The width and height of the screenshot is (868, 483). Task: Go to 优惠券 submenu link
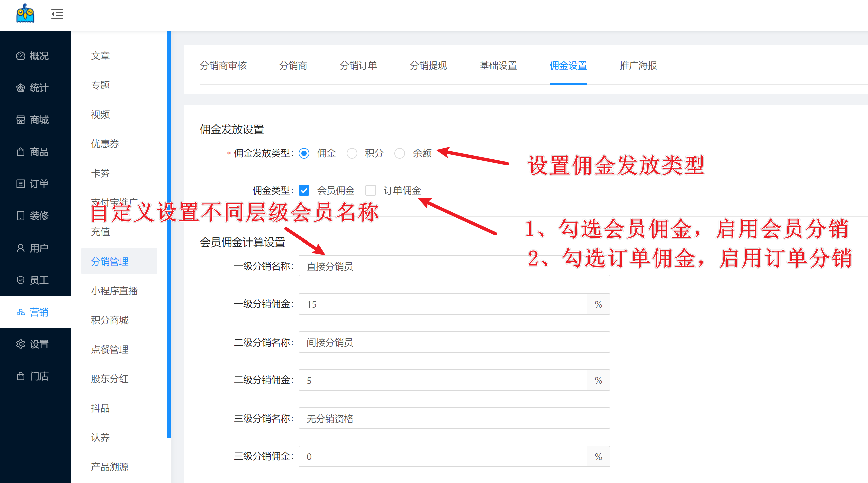click(x=105, y=144)
